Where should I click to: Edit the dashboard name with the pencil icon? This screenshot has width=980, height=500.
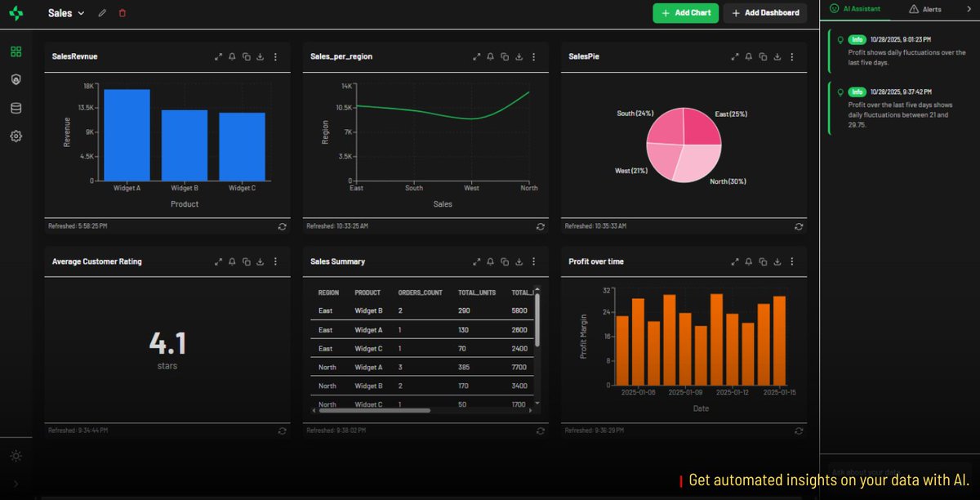[x=101, y=13]
